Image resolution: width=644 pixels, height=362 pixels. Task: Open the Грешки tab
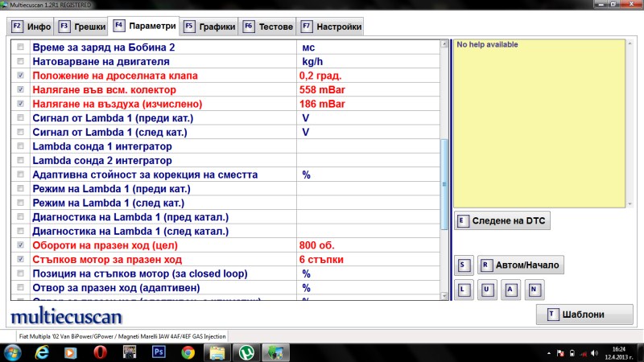(83, 27)
